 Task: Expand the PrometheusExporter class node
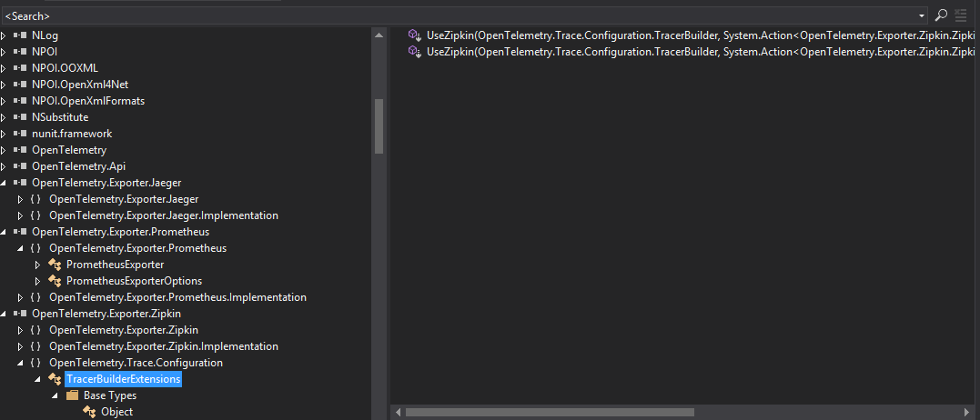coord(37,265)
